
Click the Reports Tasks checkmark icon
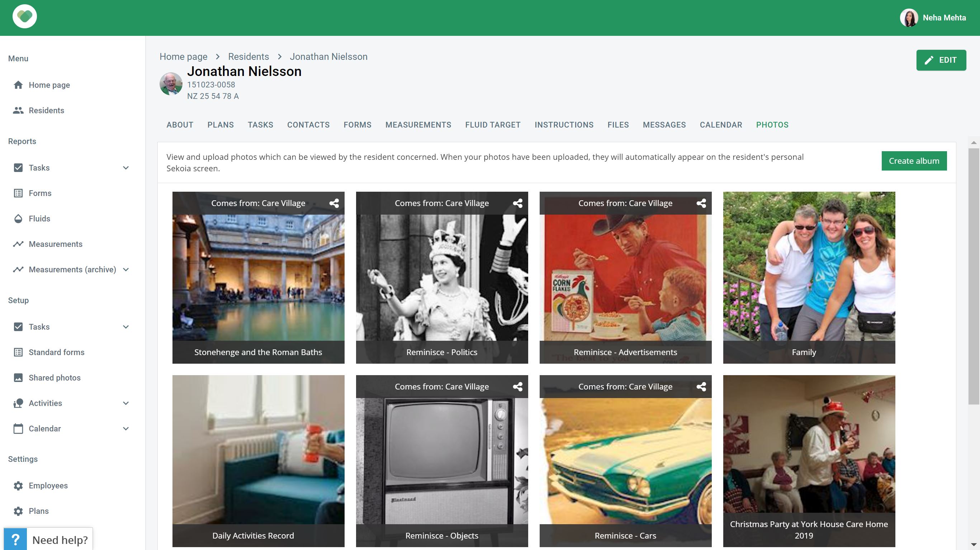point(18,168)
